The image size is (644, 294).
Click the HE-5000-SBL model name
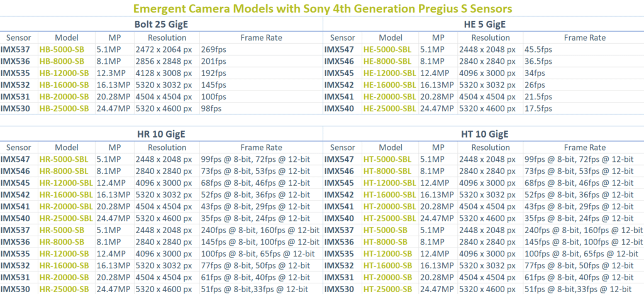tap(387, 50)
